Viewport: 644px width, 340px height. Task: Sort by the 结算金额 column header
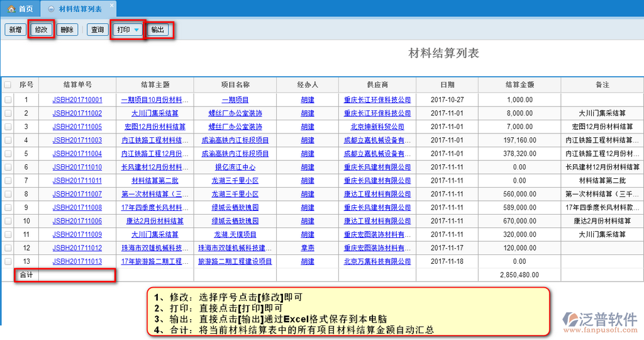[x=519, y=85]
